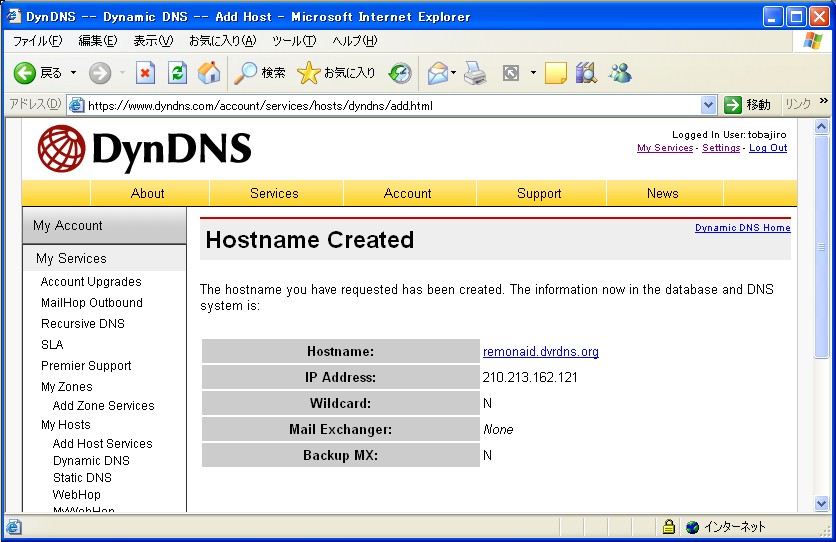Image resolution: width=836 pixels, height=542 pixels.
Task: Select the News navigation tab
Action: (663, 193)
